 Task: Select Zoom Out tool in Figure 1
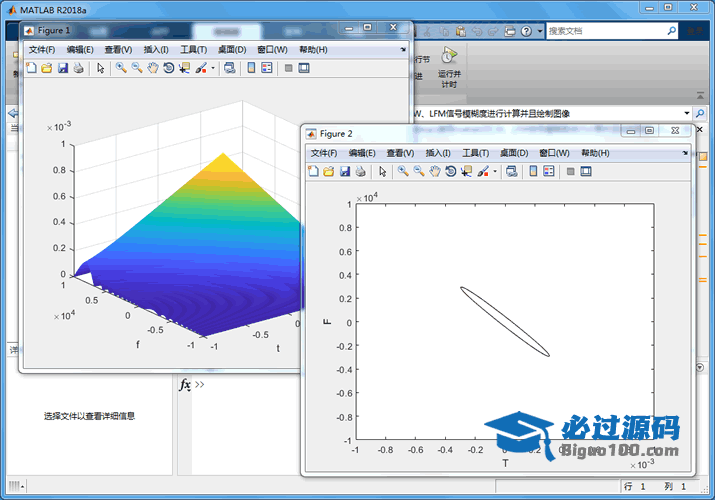click(137, 68)
